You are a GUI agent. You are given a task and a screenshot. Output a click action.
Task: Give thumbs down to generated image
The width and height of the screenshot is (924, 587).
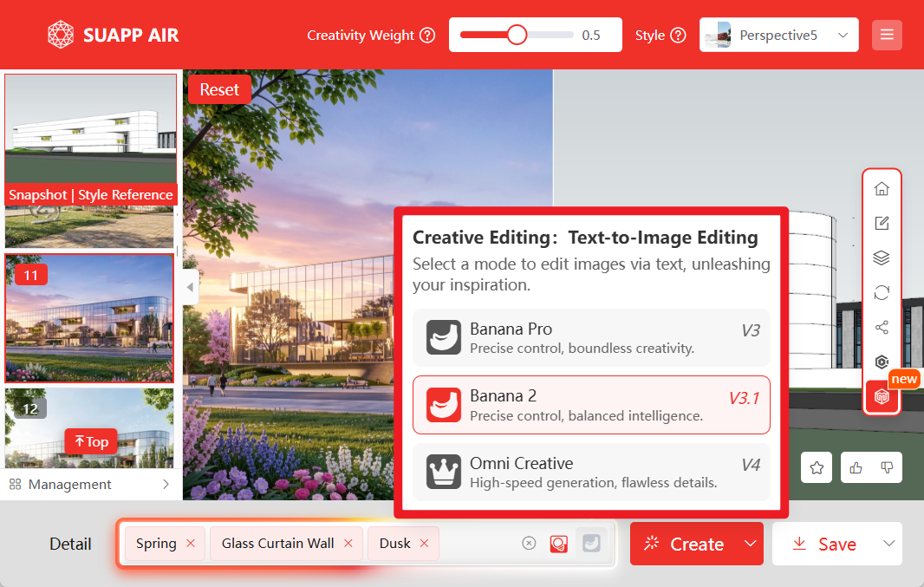pos(887,467)
